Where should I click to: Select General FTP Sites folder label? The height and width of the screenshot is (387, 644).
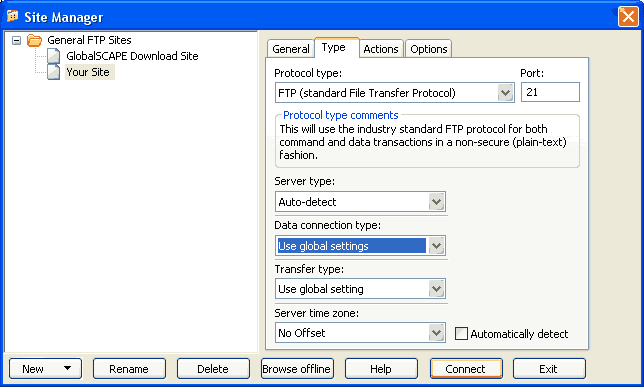point(89,40)
